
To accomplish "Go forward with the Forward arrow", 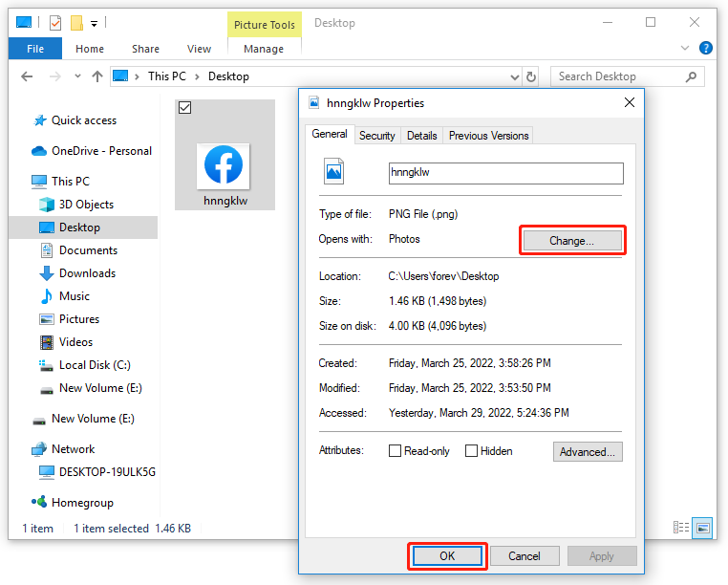I will 54,76.
